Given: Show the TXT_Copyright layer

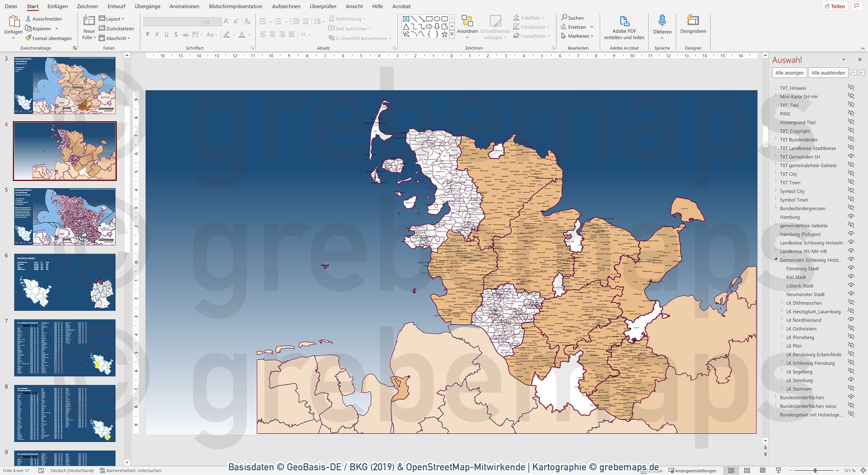Looking at the screenshot, I should tap(850, 131).
